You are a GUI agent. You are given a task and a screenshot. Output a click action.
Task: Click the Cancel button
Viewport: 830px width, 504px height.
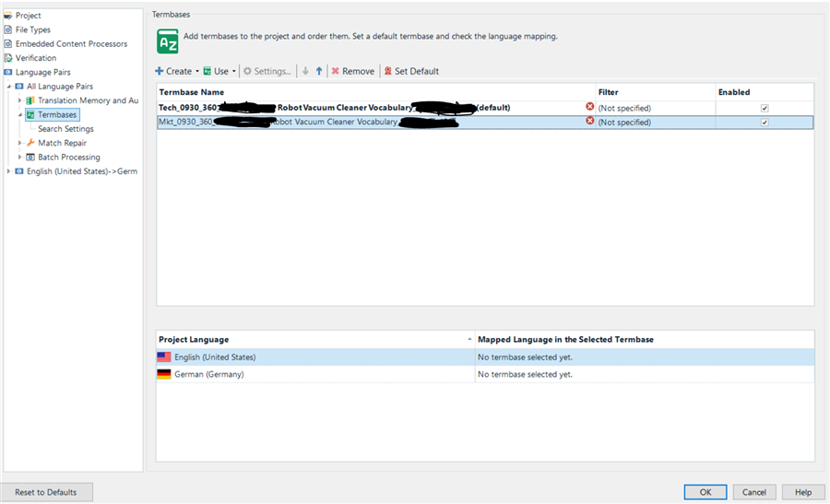click(x=754, y=492)
